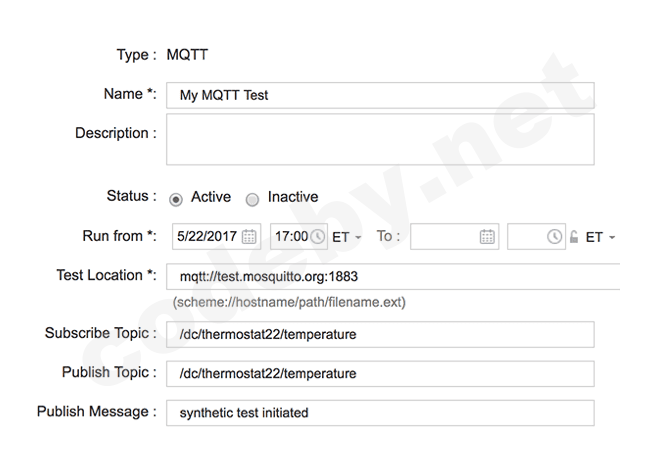
Task: Select the Inactive status radio button
Action: (252, 198)
